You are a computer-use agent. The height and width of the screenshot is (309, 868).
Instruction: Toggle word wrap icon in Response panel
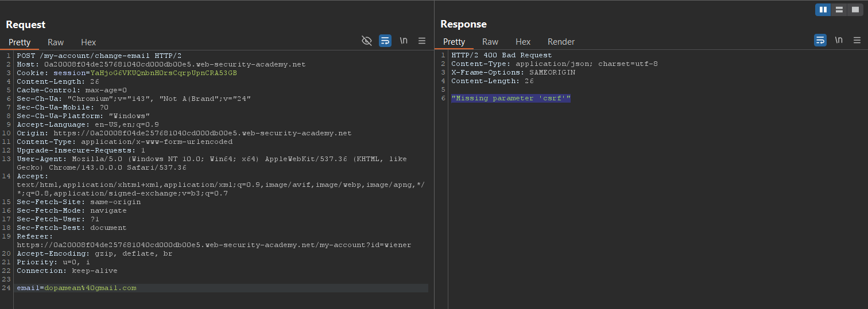820,40
